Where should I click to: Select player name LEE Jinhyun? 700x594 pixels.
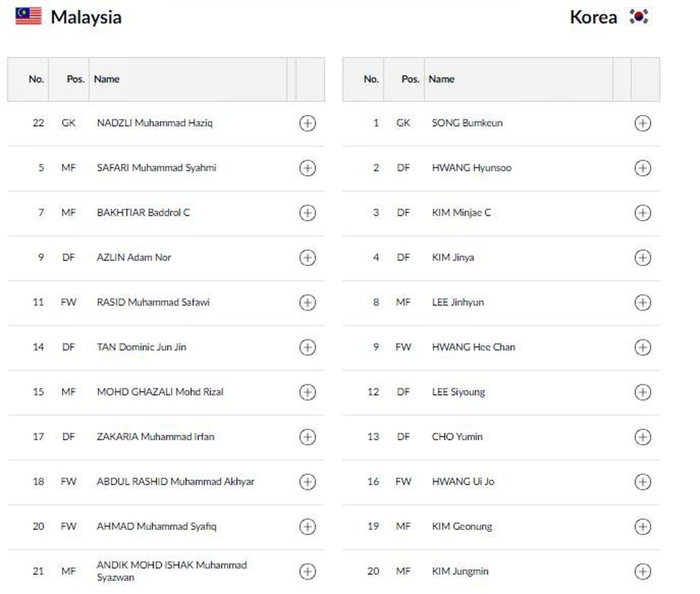tap(458, 302)
